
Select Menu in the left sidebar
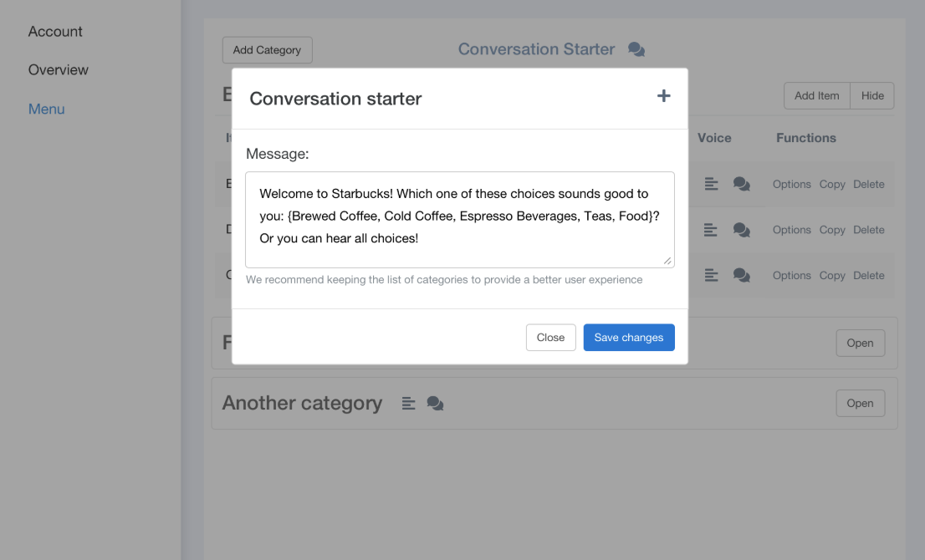click(x=47, y=109)
